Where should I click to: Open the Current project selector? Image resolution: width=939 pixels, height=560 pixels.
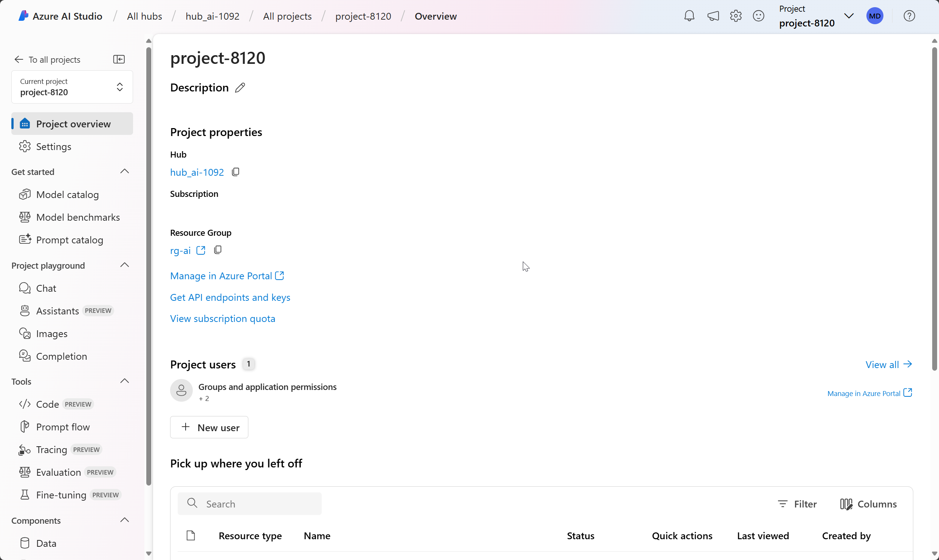coord(72,87)
